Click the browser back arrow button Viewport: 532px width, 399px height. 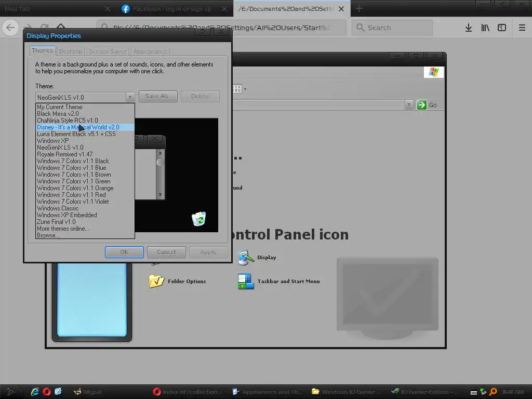(10, 28)
